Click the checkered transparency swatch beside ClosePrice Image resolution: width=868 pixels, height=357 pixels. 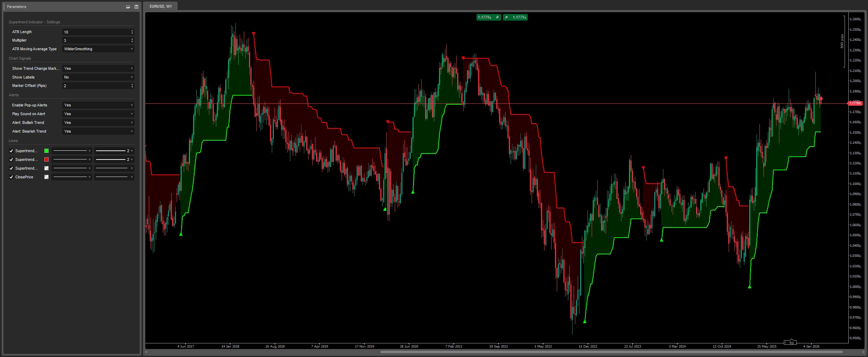click(x=46, y=177)
